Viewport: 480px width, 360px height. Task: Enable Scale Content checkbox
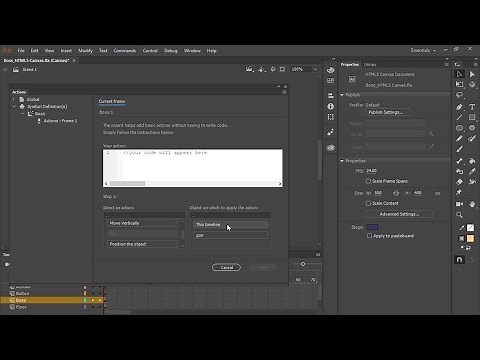(x=368, y=203)
